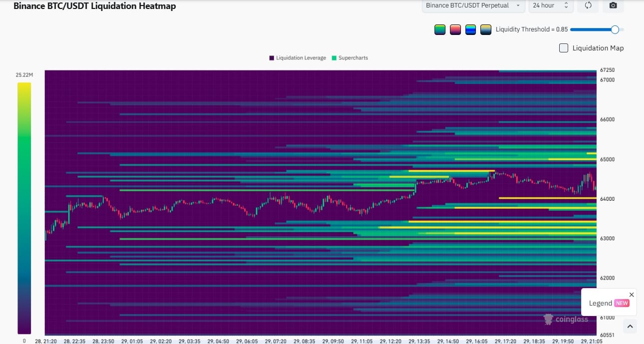Click the 67250 price axis label
This screenshot has height=344, width=644.
pos(607,70)
